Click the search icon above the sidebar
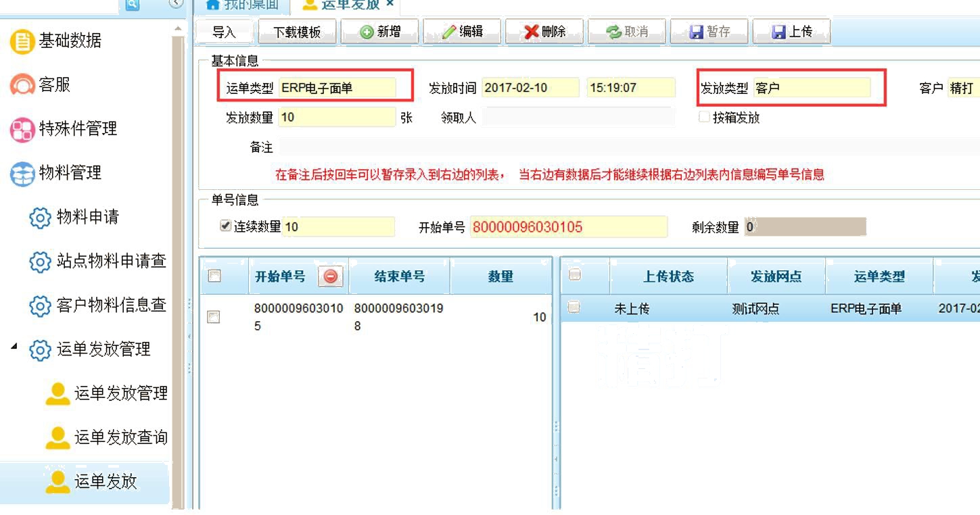 (x=132, y=4)
